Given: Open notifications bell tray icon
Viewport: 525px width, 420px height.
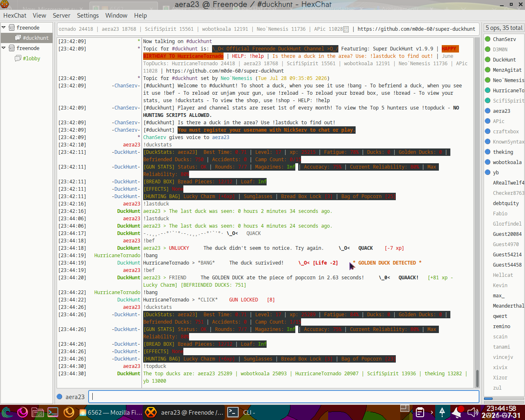Looking at the screenshot, I should (x=457, y=412).
